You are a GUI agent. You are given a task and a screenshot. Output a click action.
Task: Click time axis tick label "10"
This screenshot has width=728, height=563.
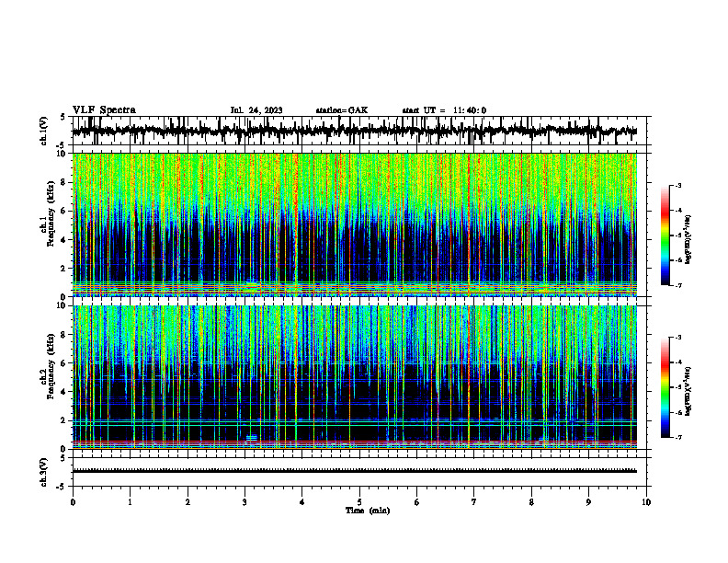[646, 502]
